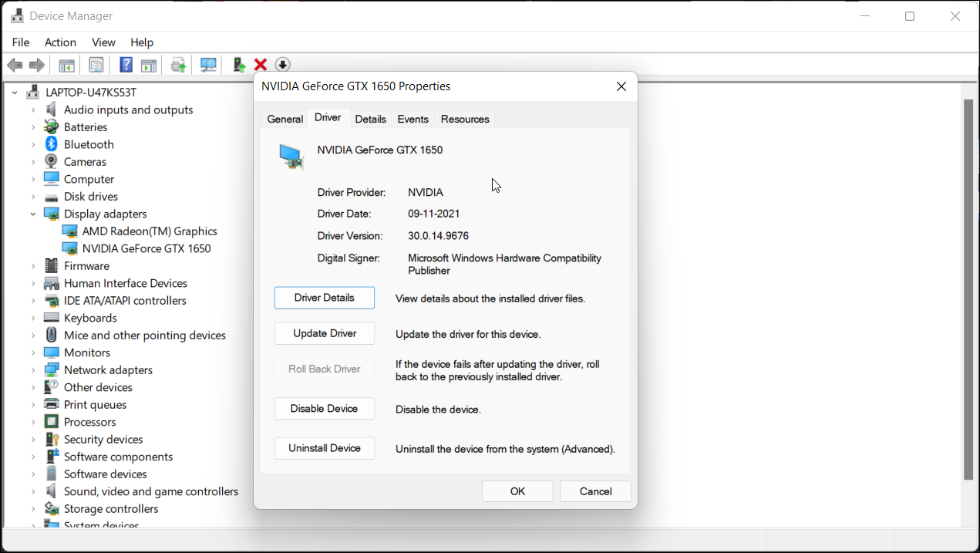Click the Properties toolbar icon
This screenshot has height=553, width=980.
tap(96, 66)
